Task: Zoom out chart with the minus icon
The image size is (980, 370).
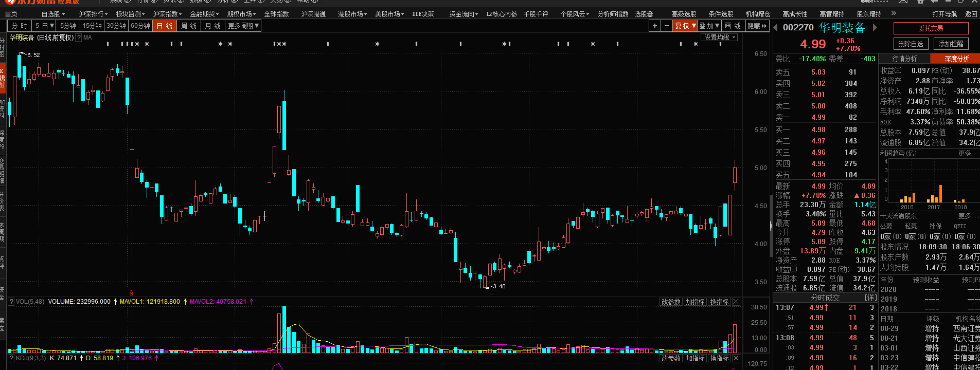Action: click(x=667, y=26)
